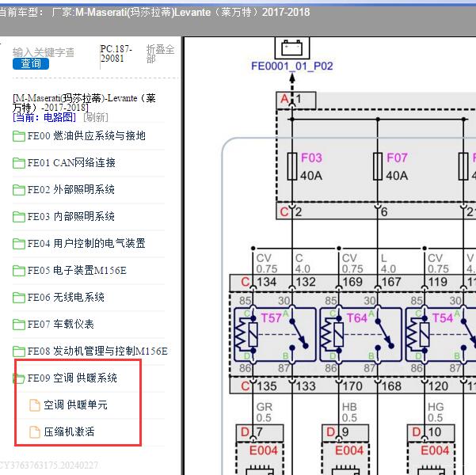The width and height of the screenshot is (476, 475).
Task: Click the PC.187-29081 text
Action: 116,53
